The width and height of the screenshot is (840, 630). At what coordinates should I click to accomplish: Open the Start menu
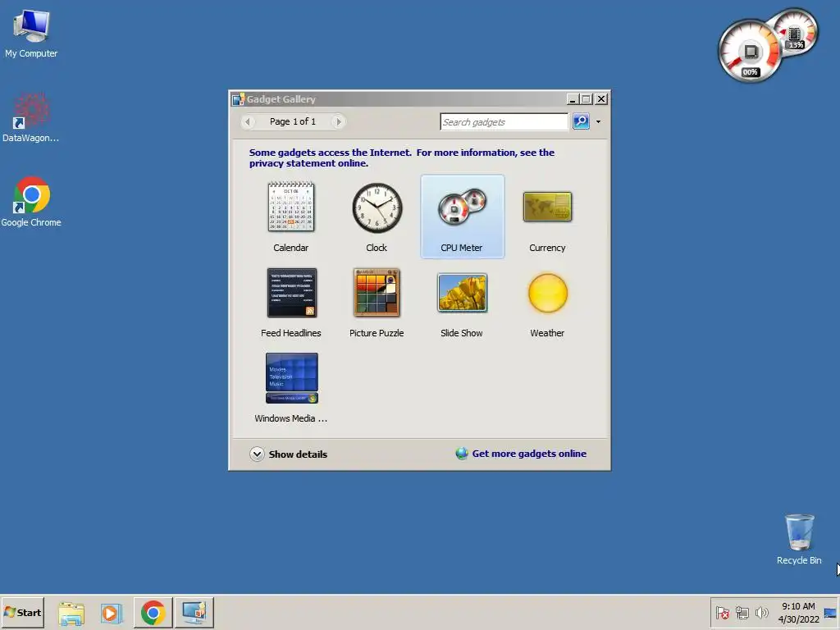coord(22,612)
